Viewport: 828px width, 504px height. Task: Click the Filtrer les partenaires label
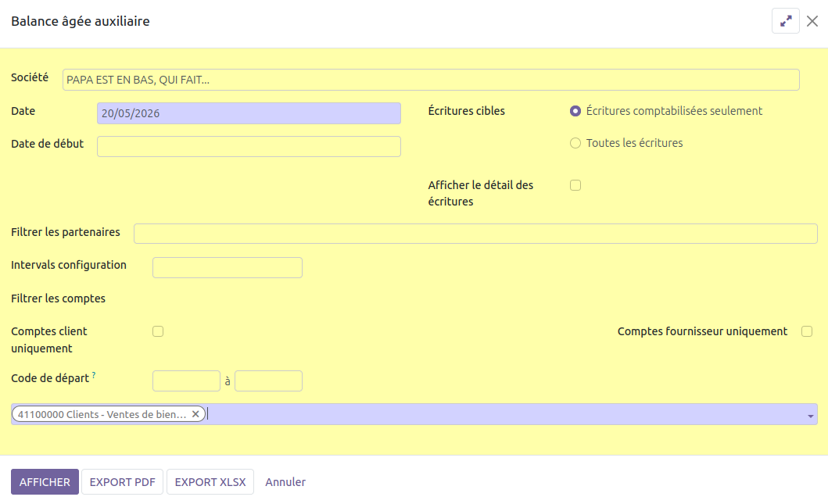click(66, 231)
